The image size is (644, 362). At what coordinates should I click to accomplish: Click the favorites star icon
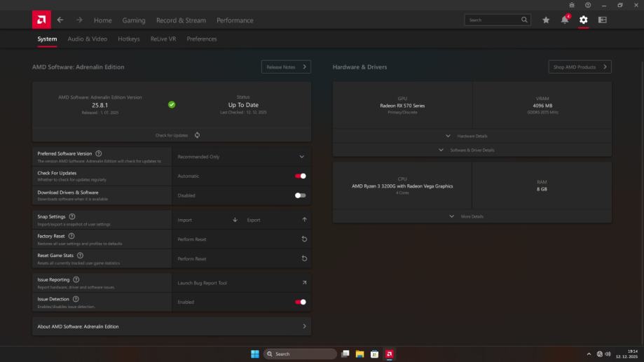point(546,20)
